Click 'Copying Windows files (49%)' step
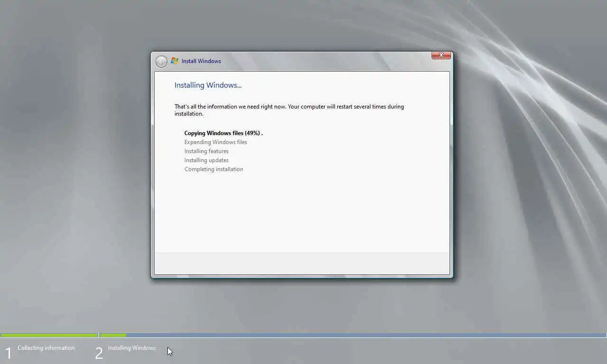Viewport: 607px width, 364px height. [x=223, y=133]
